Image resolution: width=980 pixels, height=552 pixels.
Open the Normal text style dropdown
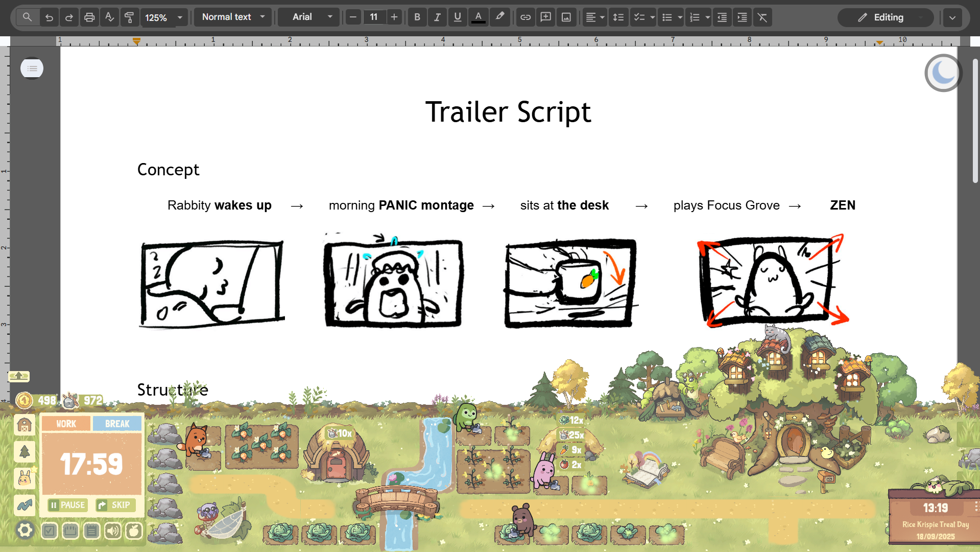(233, 17)
